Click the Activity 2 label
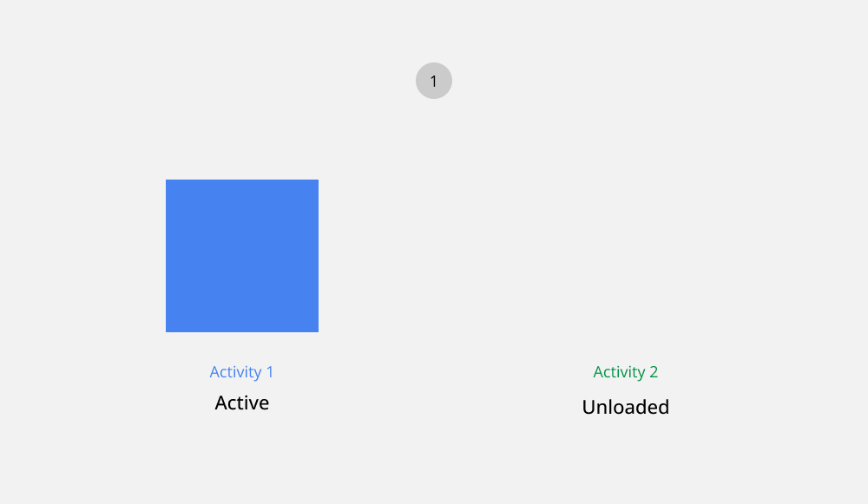 [626, 372]
